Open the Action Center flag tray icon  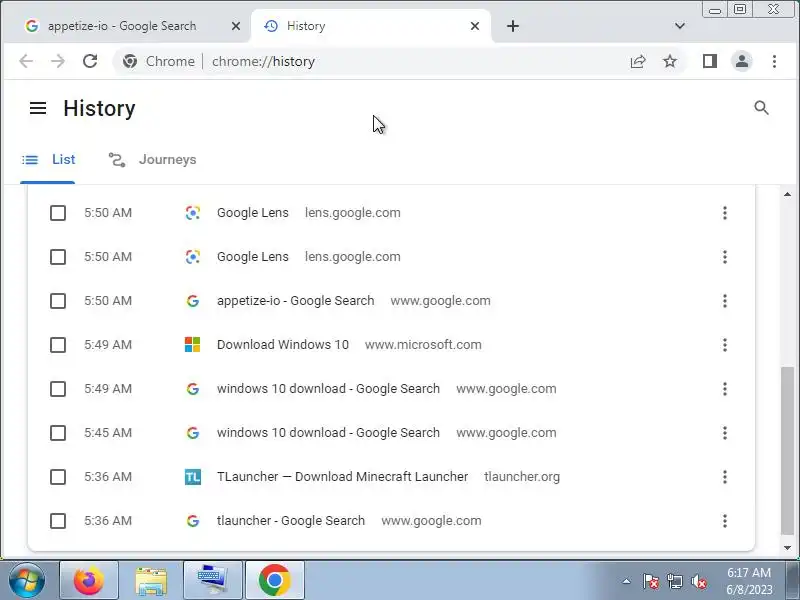[650, 581]
